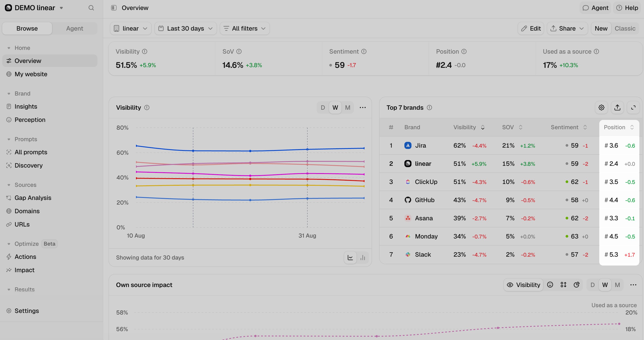Open the Last 30 days date dropdown
Screen dimensions: 644x340
(186, 28)
